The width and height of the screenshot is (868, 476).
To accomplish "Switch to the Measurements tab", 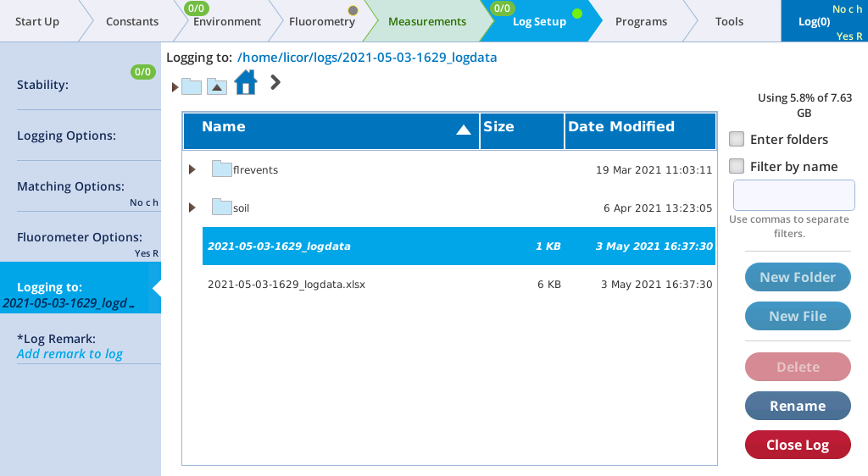I will point(426,21).
